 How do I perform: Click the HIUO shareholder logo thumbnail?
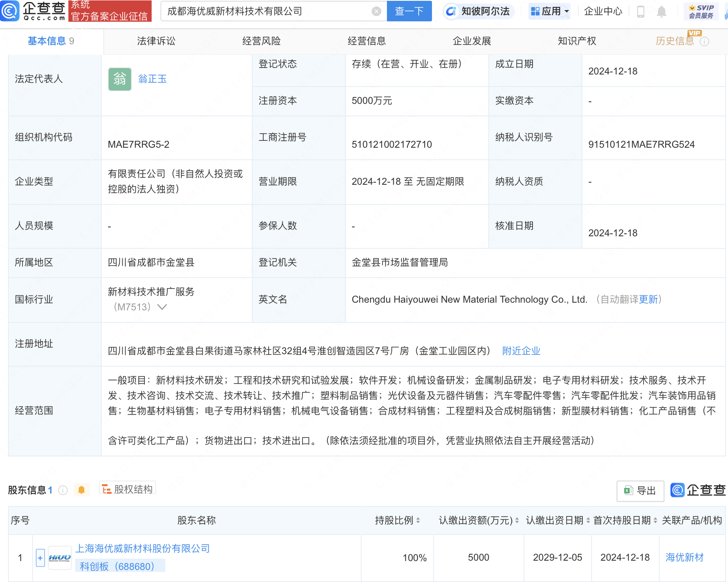coord(60,558)
